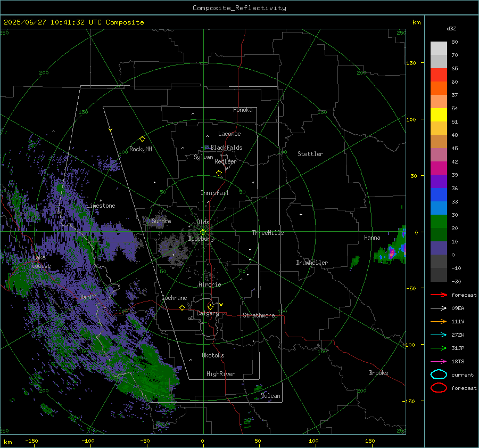The width and height of the screenshot is (479, 448).
Task: Click the white 09EA arrow in legend
Action: pyautogui.click(x=439, y=308)
